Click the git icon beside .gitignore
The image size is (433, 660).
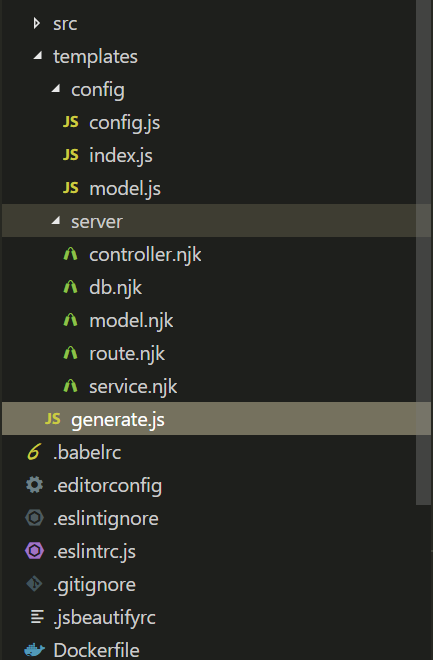click(x=34, y=584)
